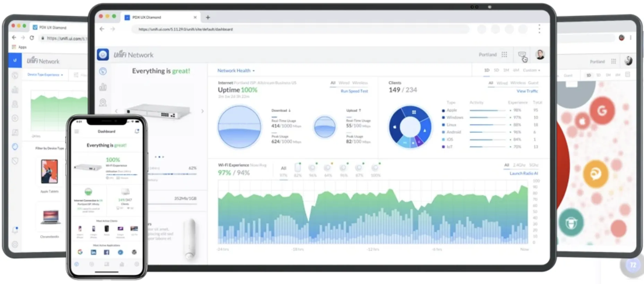Close the PDX UX Diamond center tab
The height and width of the screenshot is (284, 644).
point(195,17)
